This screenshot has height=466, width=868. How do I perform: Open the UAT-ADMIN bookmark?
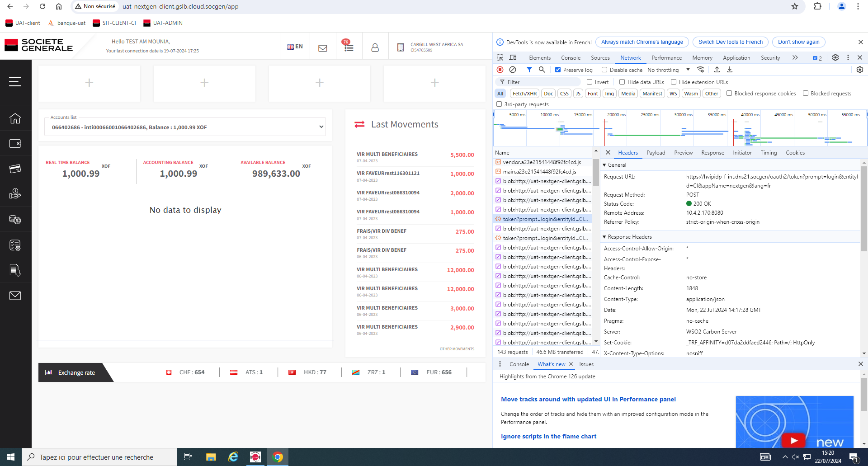[x=163, y=23]
